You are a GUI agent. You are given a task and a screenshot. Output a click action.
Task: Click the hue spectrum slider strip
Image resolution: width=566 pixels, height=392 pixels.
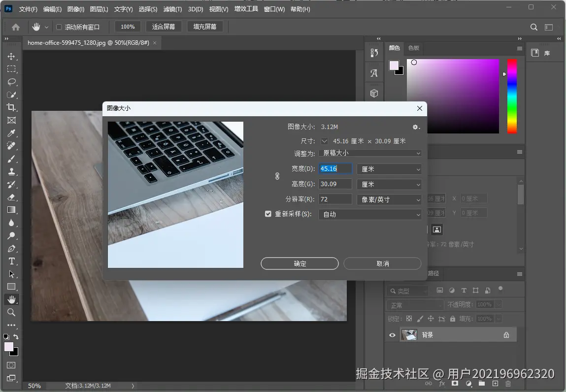(x=512, y=96)
